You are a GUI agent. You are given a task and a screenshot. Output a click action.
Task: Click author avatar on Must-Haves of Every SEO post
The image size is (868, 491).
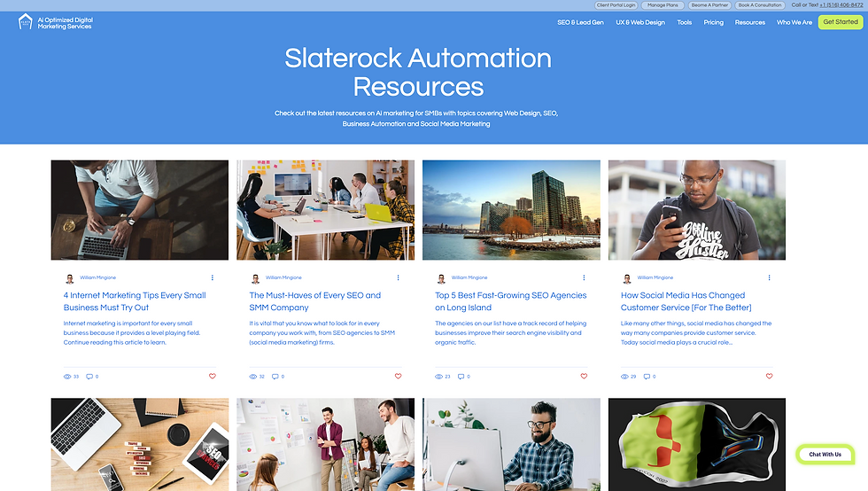(256, 279)
